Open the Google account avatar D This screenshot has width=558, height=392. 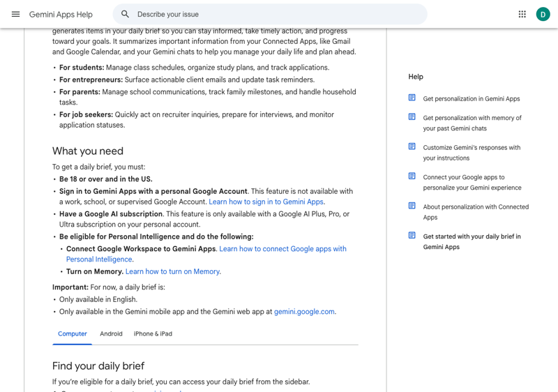tap(543, 14)
